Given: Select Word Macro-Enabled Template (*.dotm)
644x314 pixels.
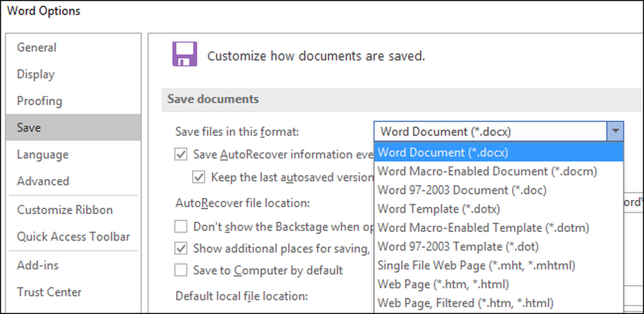Looking at the screenshot, I should pyautogui.click(x=498, y=228).
